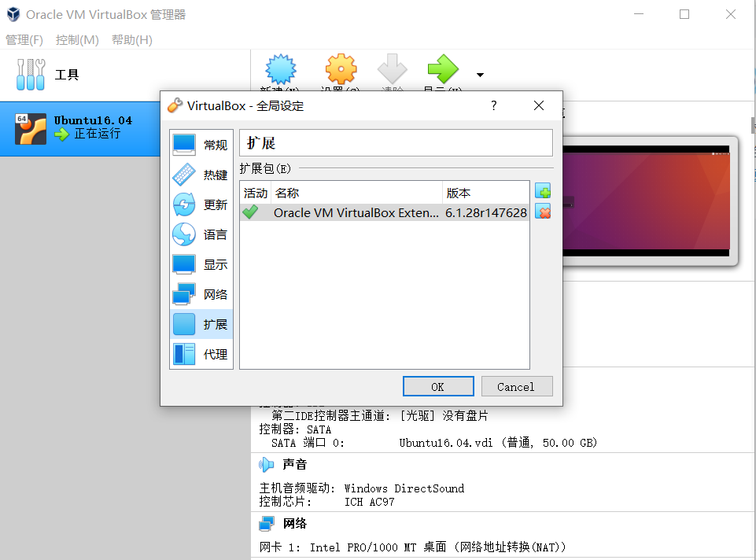Click the Windows DirectSound audio driver text
The image size is (756, 560).
[x=404, y=488]
